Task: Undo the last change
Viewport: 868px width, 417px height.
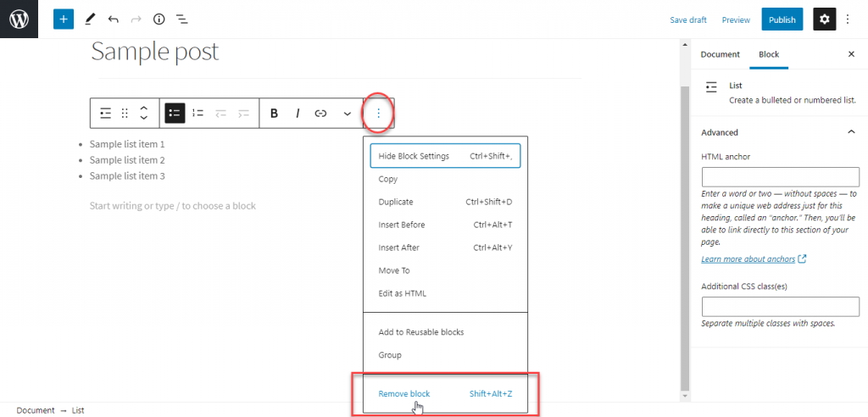Action: tap(114, 19)
